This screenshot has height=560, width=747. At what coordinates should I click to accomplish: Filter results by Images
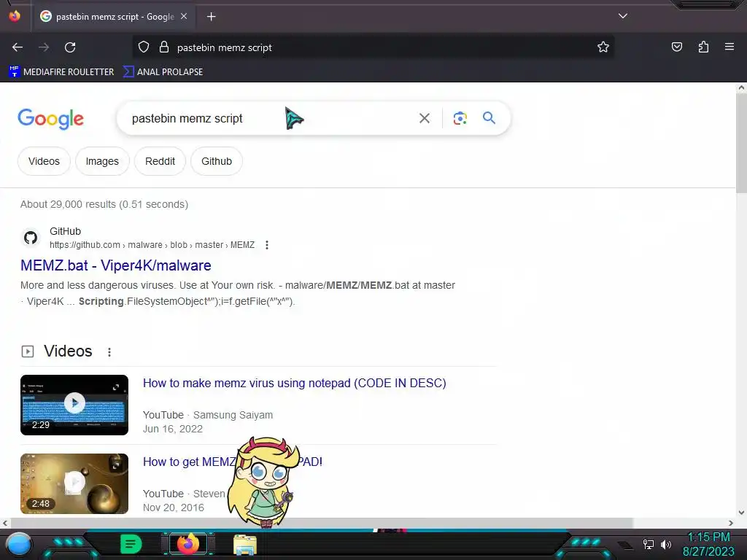pyautogui.click(x=102, y=161)
